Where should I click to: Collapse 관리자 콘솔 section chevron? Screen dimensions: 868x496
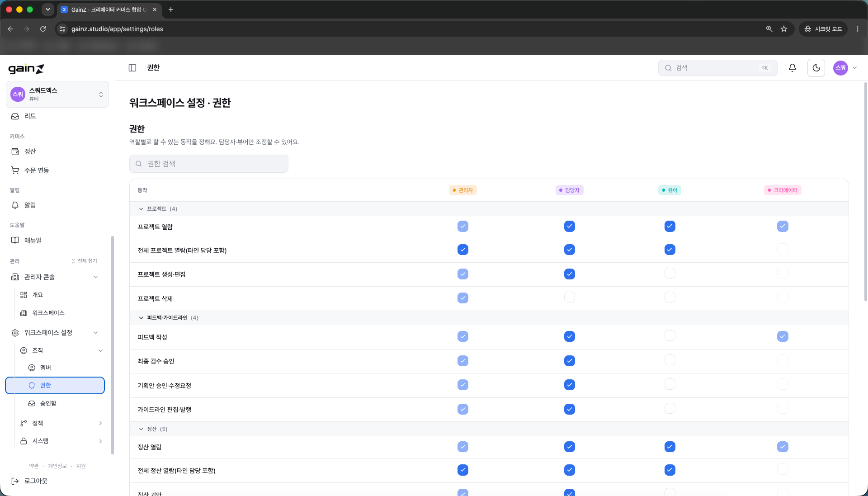pos(96,277)
